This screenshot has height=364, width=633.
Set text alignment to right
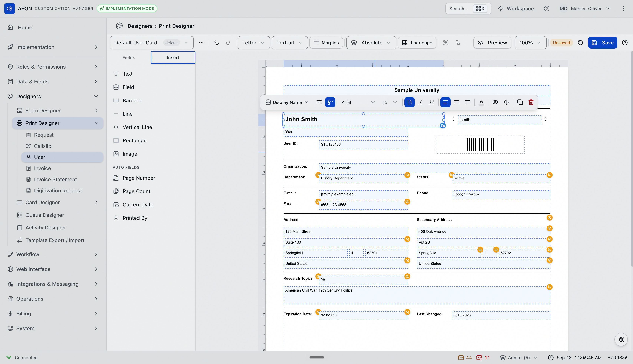tap(468, 102)
